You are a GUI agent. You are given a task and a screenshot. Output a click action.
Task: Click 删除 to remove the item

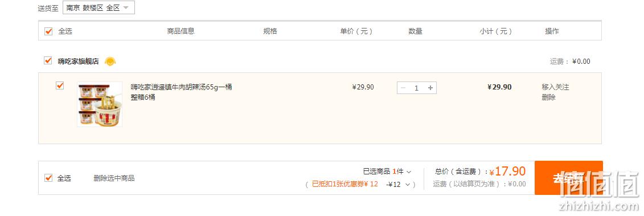click(x=549, y=97)
